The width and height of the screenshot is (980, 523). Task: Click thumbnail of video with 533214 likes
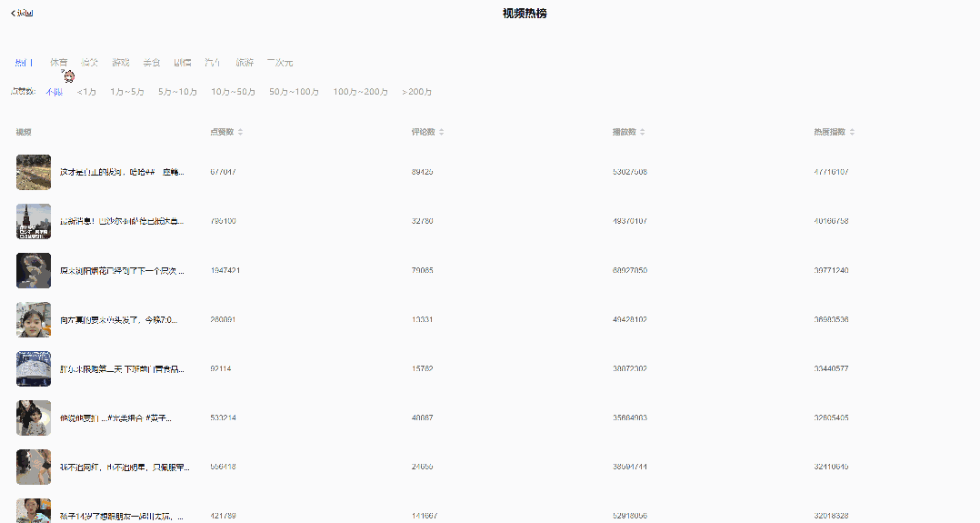[x=34, y=417]
